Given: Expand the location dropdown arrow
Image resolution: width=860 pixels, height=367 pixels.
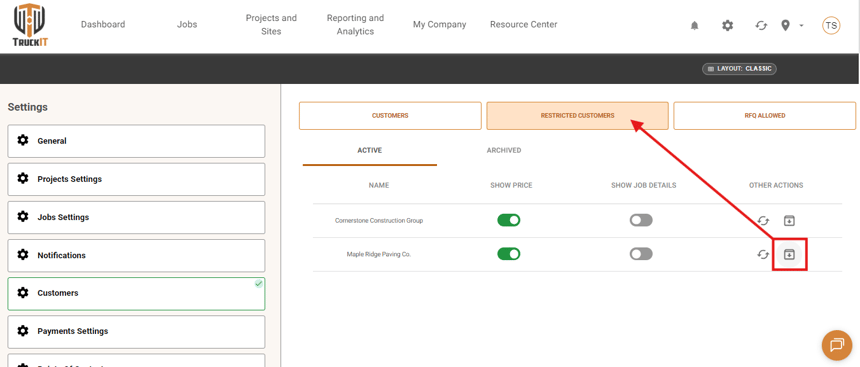Looking at the screenshot, I should click(x=801, y=25).
